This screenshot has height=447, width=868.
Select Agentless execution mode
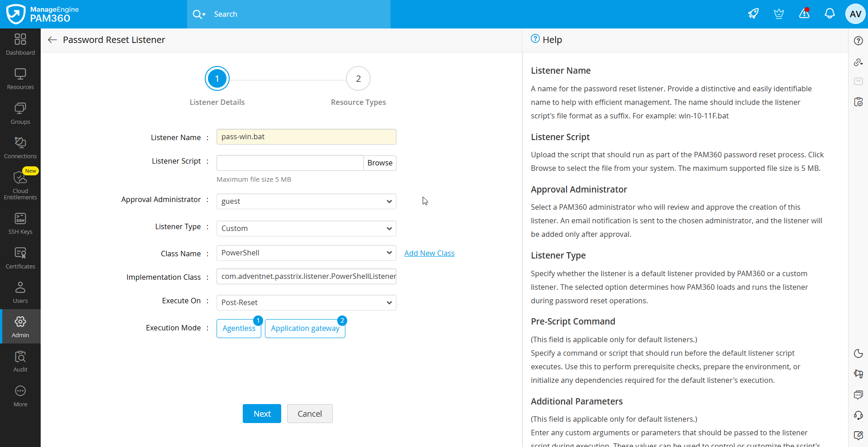239,328
